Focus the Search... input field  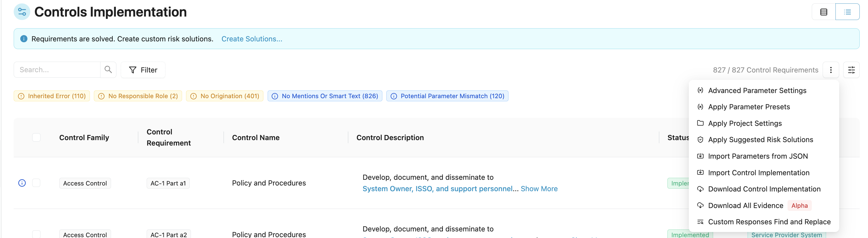(57, 70)
